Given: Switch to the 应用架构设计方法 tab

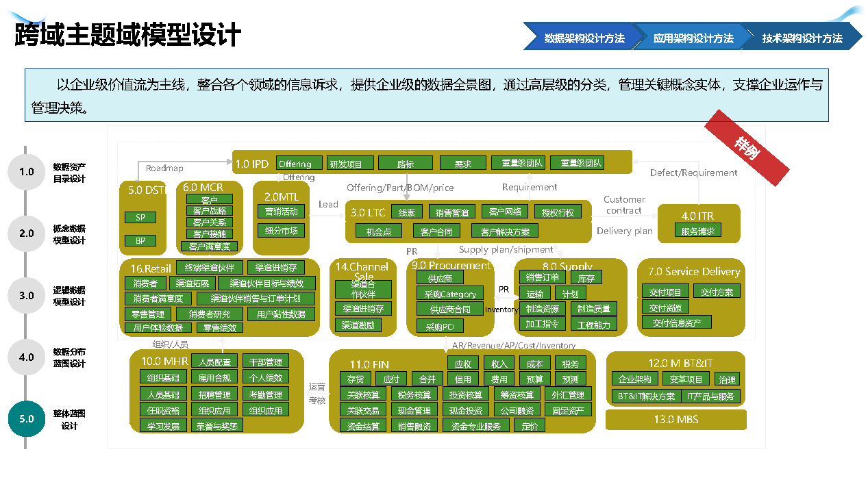Looking at the screenshot, I should point(693,38).
